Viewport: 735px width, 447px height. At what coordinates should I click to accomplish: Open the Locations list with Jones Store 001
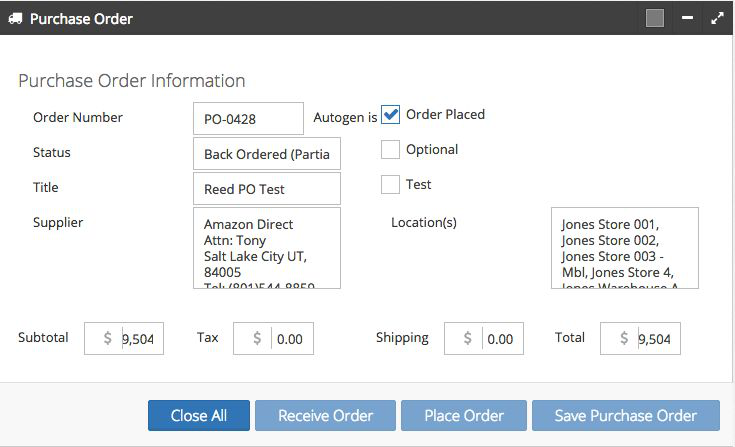[625, 248]
